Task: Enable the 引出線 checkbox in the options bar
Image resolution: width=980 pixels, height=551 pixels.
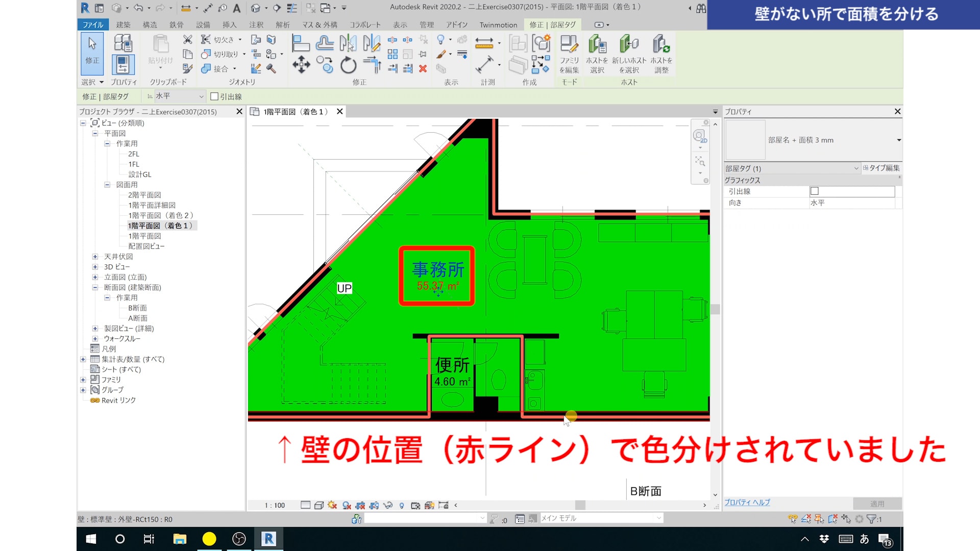Action: [214, 96]
